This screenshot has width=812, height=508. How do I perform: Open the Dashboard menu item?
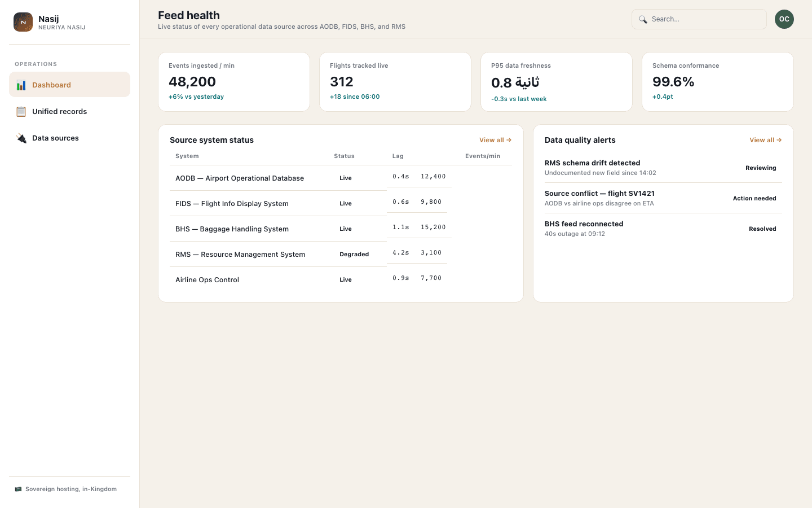point(69,85)
